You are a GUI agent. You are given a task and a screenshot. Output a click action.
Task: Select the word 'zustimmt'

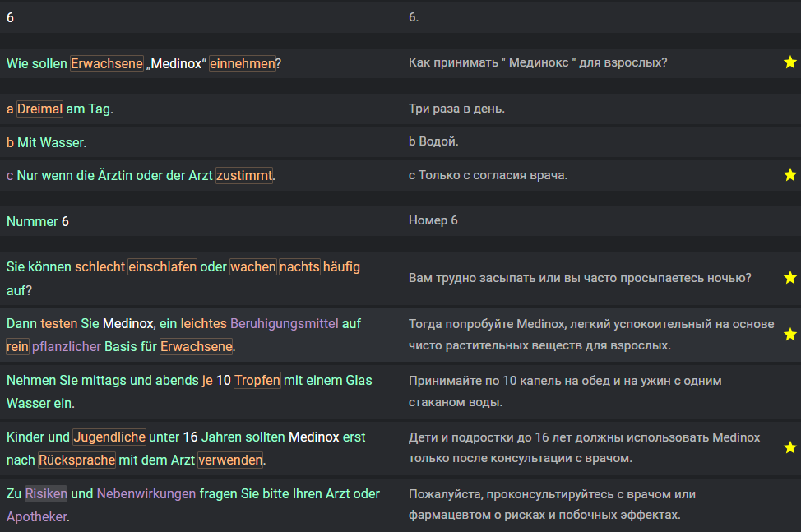coord(244,175)
